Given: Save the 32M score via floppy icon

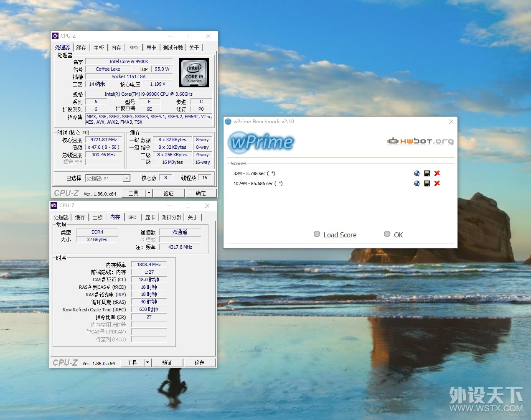Looking at the screenshot, I should click(427, 173).
